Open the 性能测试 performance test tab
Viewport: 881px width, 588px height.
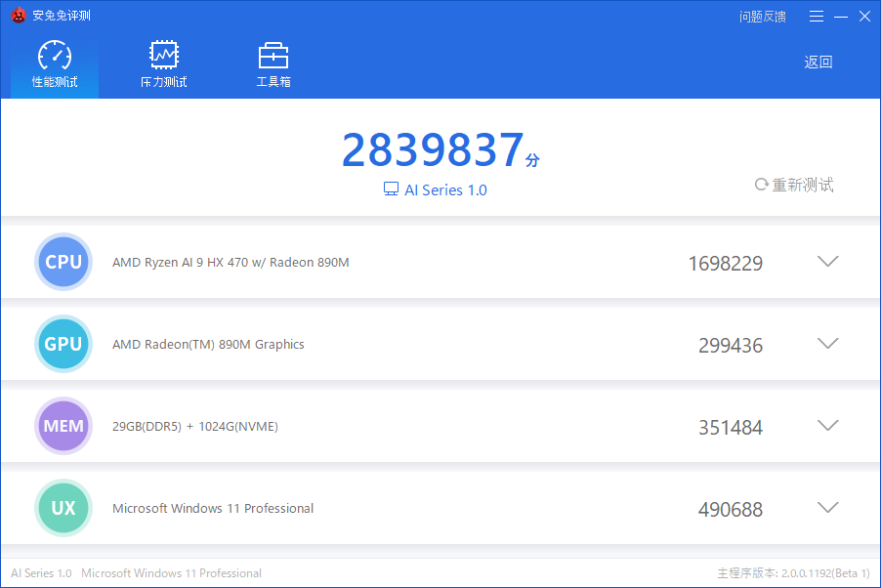[55, 64]
